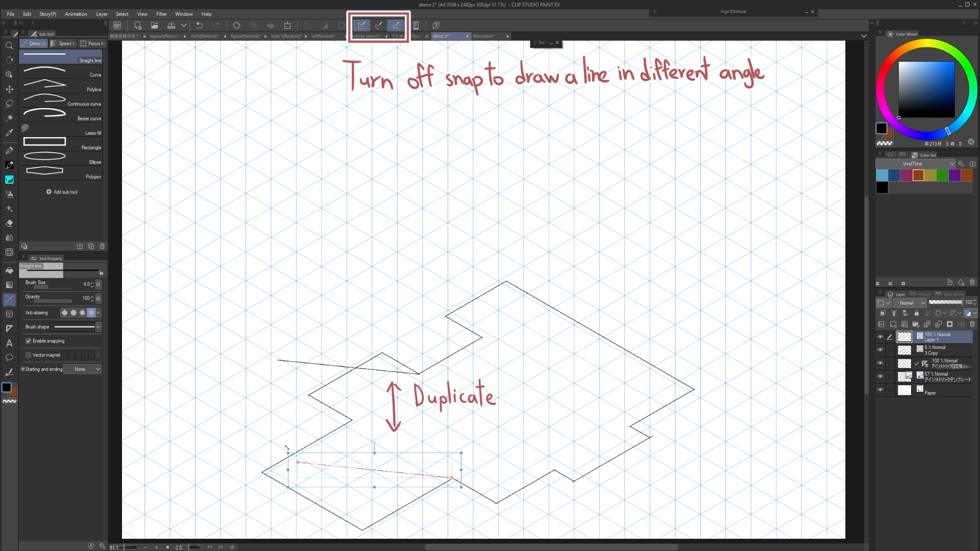Screen dimensions: 980x551
Task: Toggle Snap to Grid command bar icon
Action: coord(396,25)
